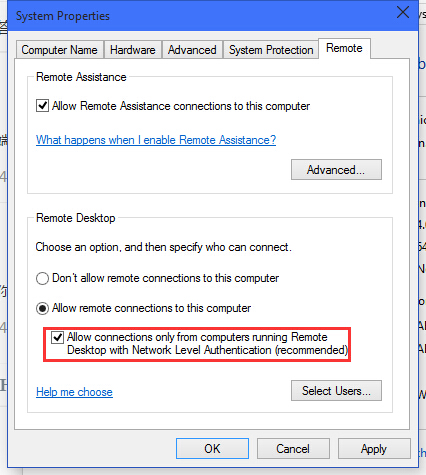
Task: Uncheck Allow Remote Assistance connections checkbox
Action: [42, 106]
